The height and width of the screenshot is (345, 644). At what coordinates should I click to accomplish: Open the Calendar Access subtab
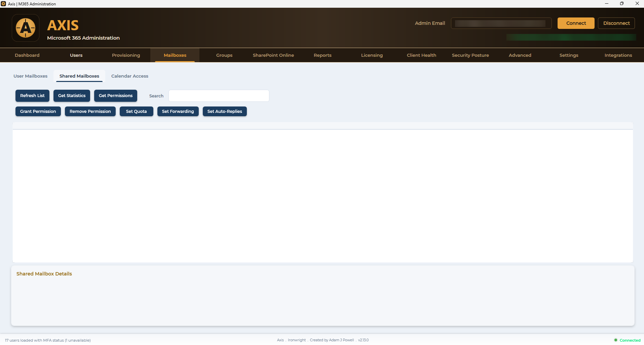[130, 76]
